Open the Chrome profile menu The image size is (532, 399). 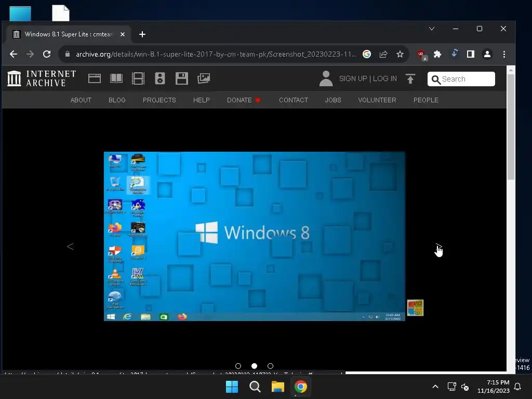pos(487,54)
